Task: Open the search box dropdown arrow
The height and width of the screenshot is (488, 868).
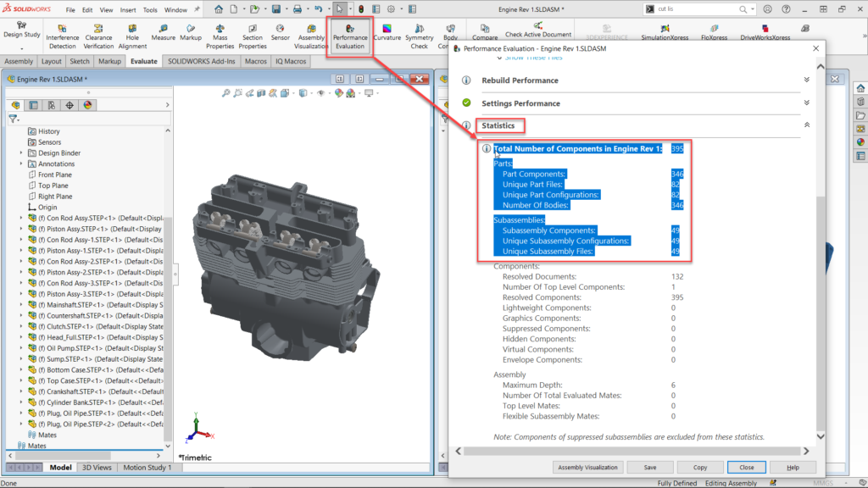Action: click(753, 9)
